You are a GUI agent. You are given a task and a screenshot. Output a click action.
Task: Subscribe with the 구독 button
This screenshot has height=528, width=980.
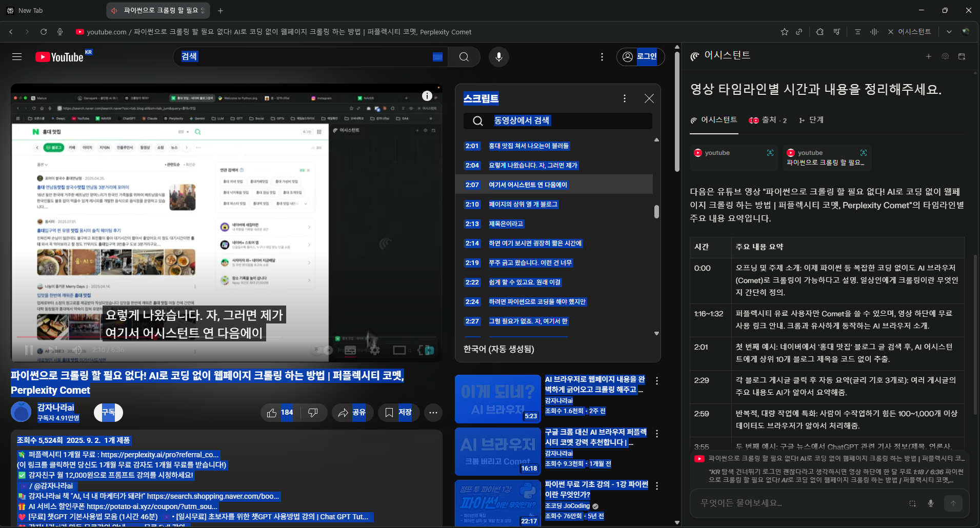pyautogui.click(x=108, y=413)
